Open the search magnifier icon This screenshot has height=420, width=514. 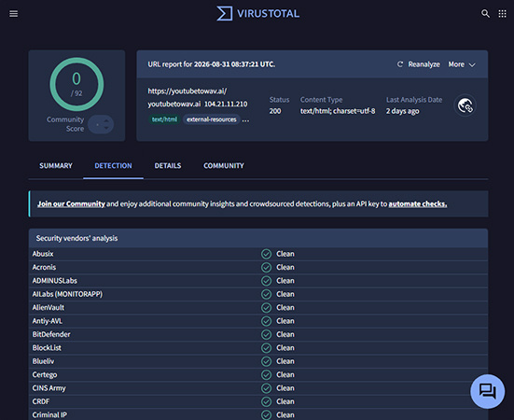click(485, 13)
